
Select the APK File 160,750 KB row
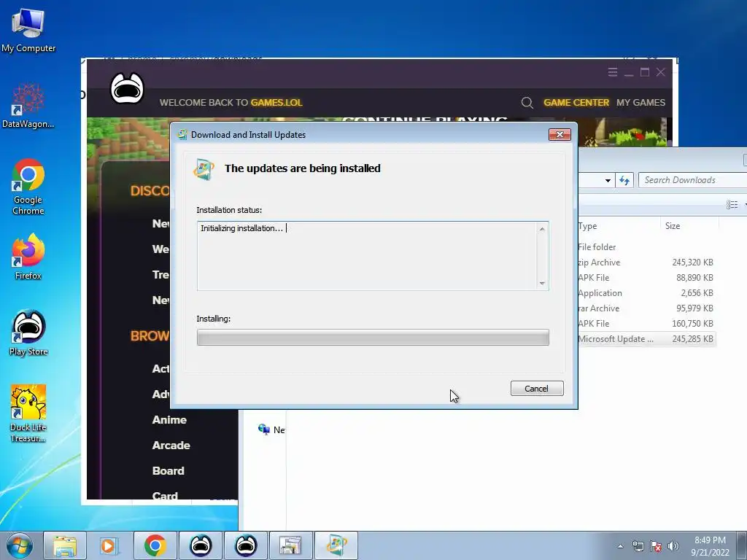(x=646, y=323)
